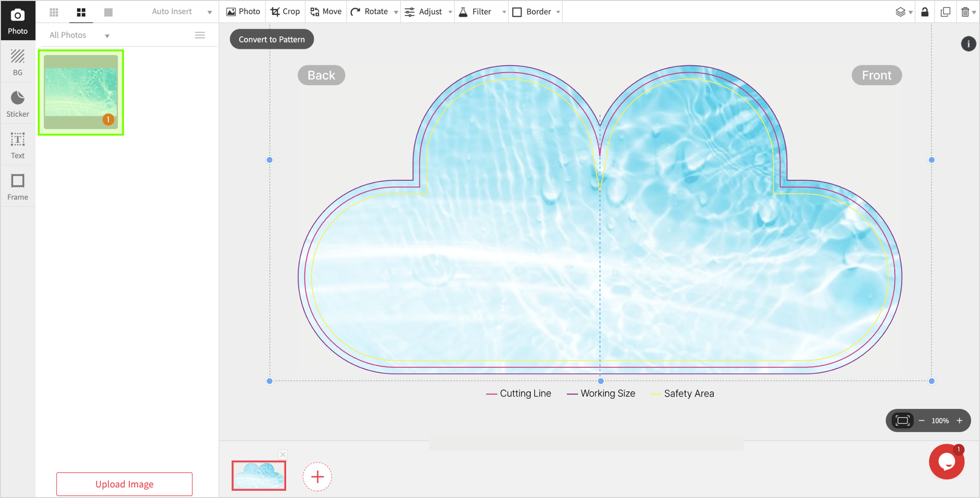Open the info icon on canvas
This screenshot has width=980, height=498.
click(968, 44)
